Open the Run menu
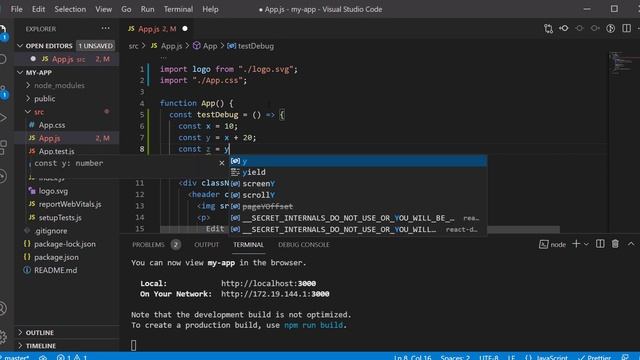Viewport: 640px width, 360px height. click(x=147, y=9)
